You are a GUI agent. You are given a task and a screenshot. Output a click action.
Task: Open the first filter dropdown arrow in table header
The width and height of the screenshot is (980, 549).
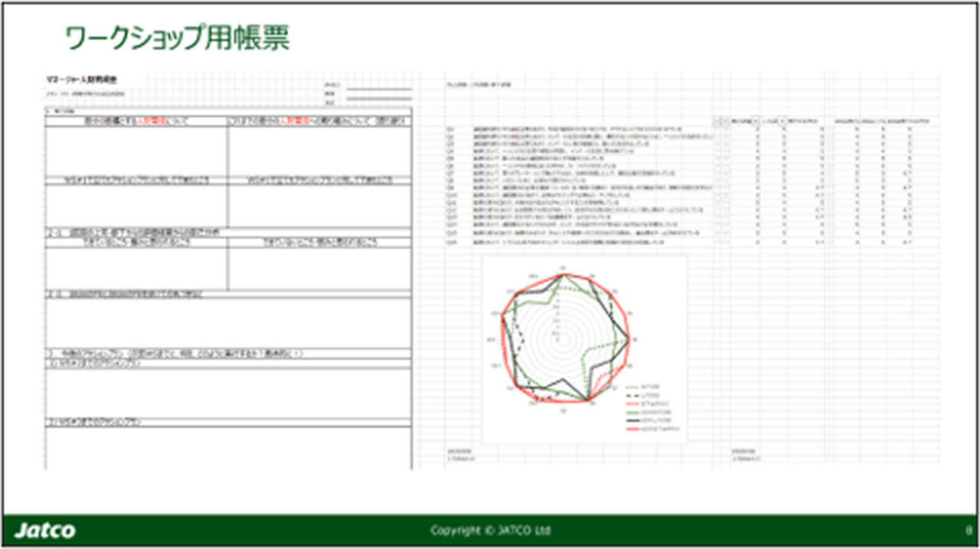[x=757, y=121]
